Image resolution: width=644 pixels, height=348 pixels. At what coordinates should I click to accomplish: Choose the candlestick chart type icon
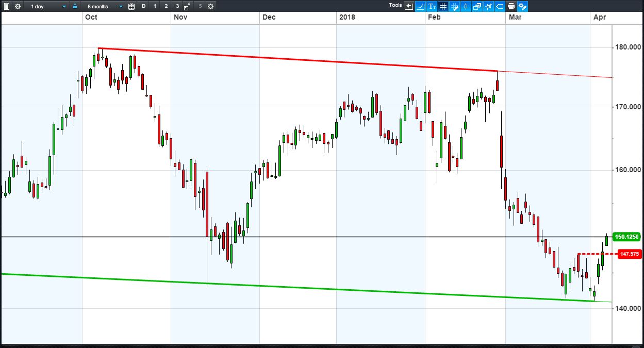click(x=466, y=6)
